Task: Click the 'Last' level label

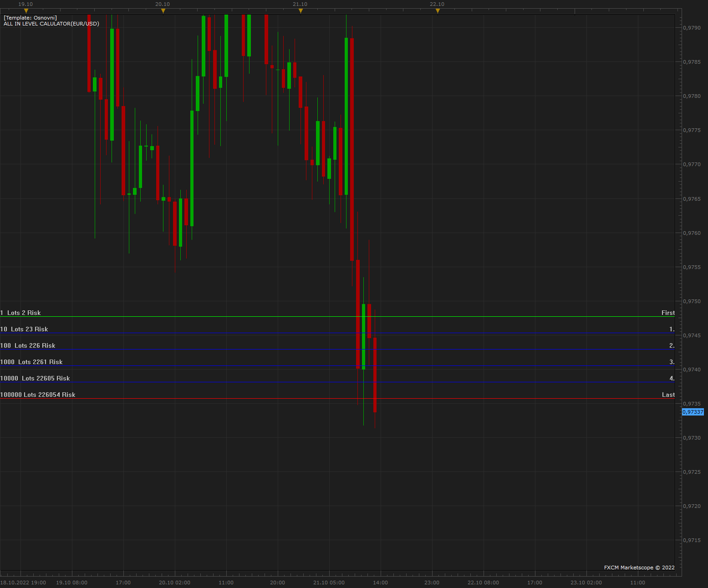Action: (668, 395)
